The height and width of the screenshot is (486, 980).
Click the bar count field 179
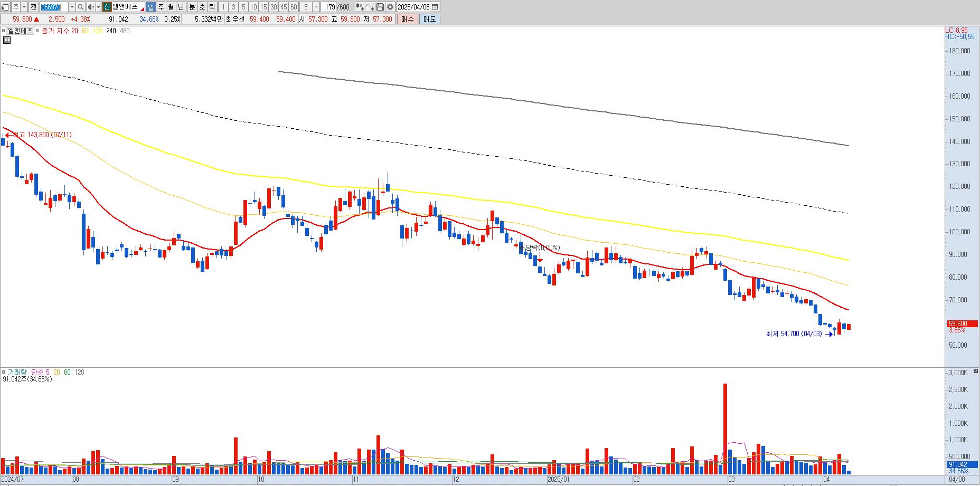(x=328, y=7)
